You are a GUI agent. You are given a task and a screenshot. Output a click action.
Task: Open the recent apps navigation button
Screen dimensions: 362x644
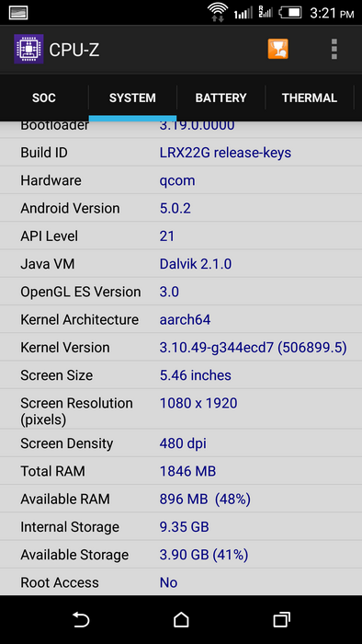tap(282, 619)
